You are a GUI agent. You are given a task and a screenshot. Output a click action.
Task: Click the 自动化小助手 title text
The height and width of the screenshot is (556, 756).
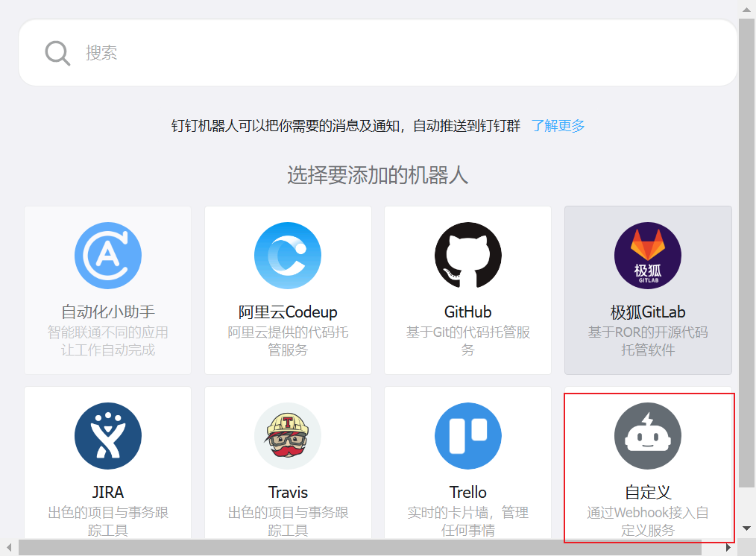coord(108,312)
